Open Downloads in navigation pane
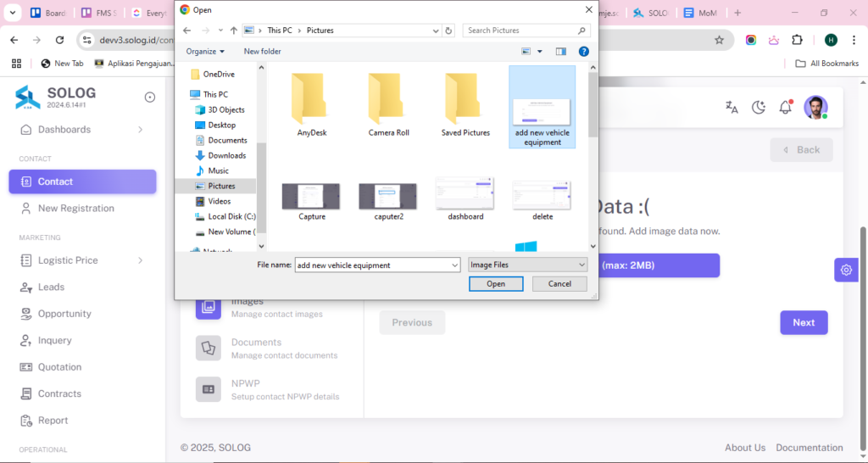 point(221,156)
